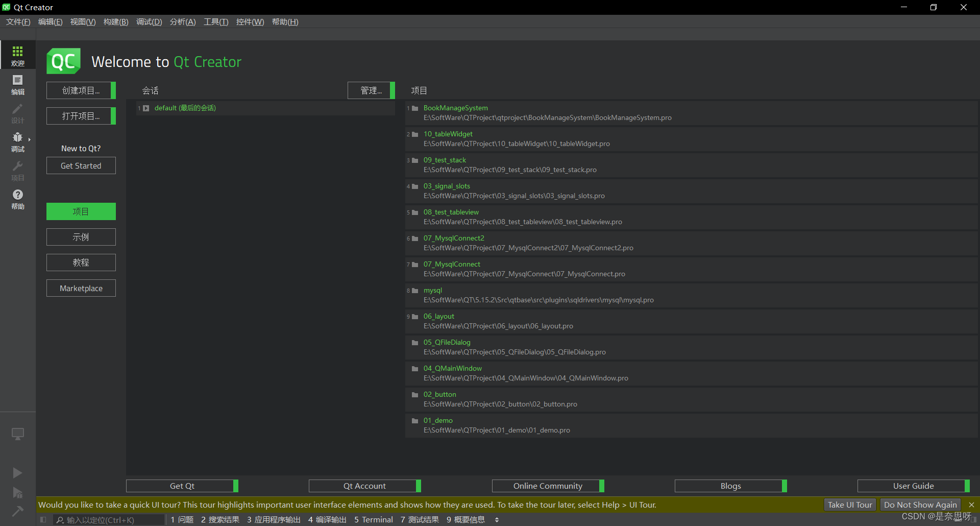
Task: Open the 视图(V) menu
Action: (83, 22)
